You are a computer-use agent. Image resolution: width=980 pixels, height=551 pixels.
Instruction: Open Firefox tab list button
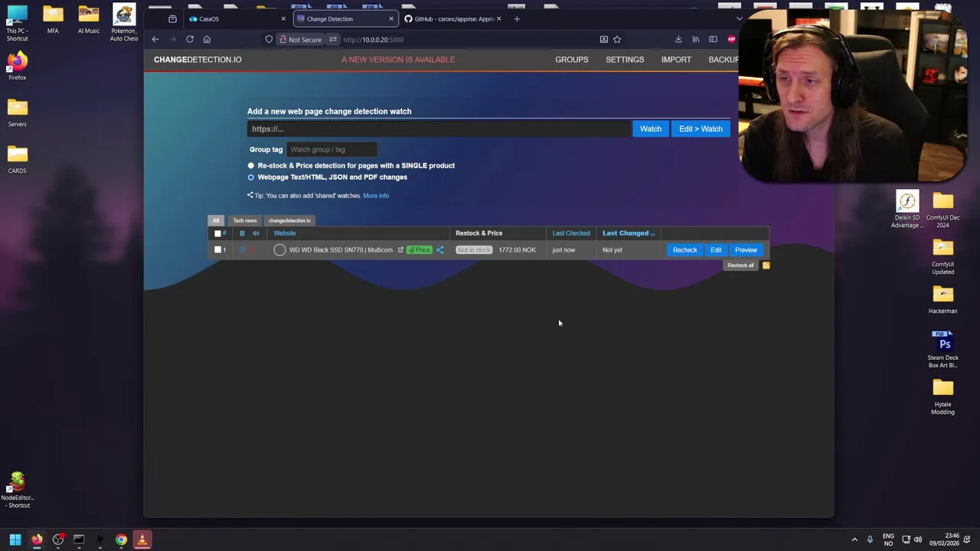pos(738,18)
